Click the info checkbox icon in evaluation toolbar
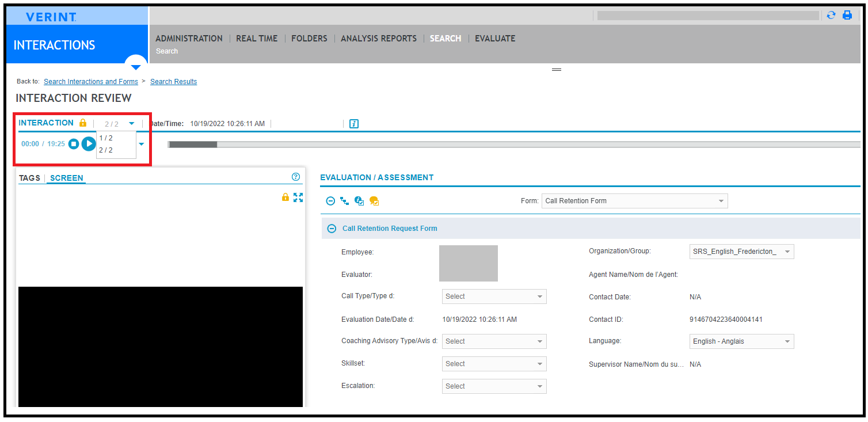The image size is (868, 422). coord(359,201)
